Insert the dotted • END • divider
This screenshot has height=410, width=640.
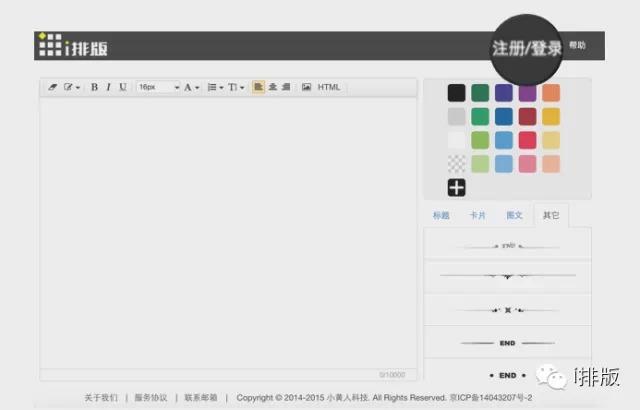508,375
